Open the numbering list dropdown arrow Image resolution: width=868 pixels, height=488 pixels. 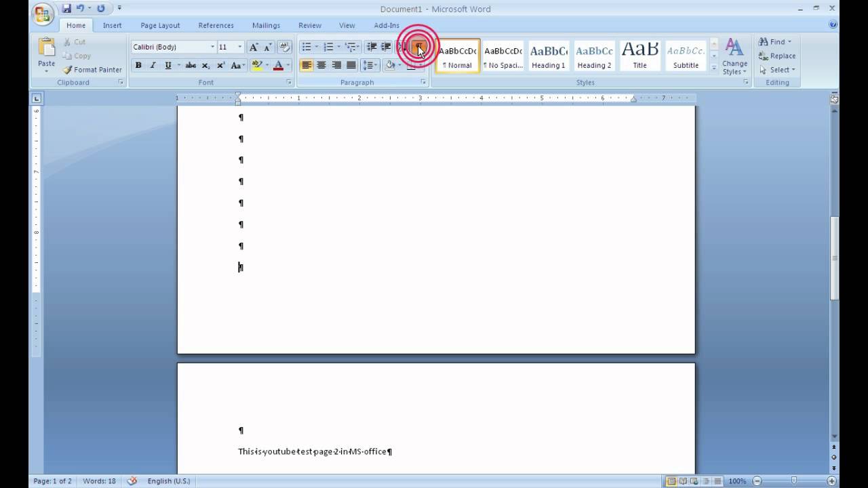338,47
